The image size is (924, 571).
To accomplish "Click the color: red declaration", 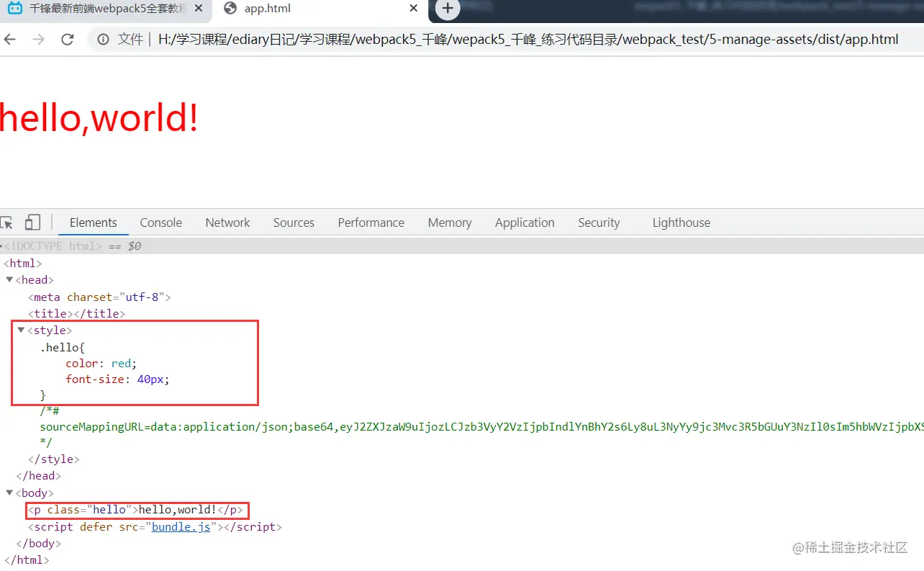I will coord(101,364).
